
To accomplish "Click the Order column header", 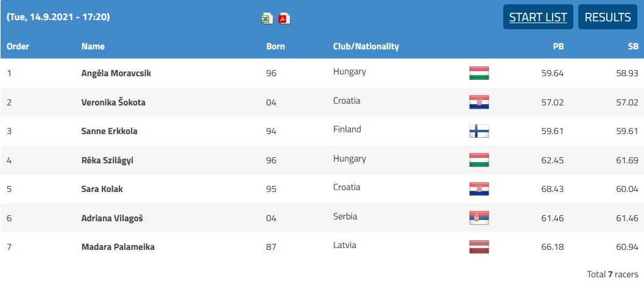I will coord(18,46).
